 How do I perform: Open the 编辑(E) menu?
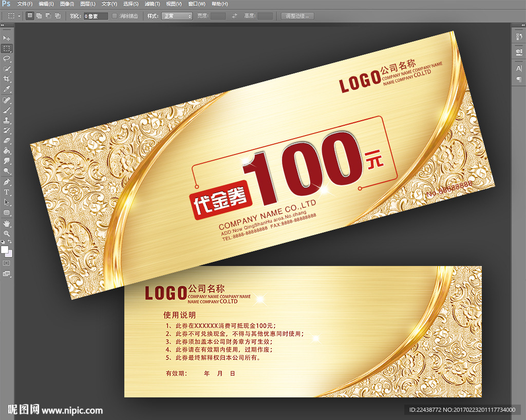click(46, 4)
